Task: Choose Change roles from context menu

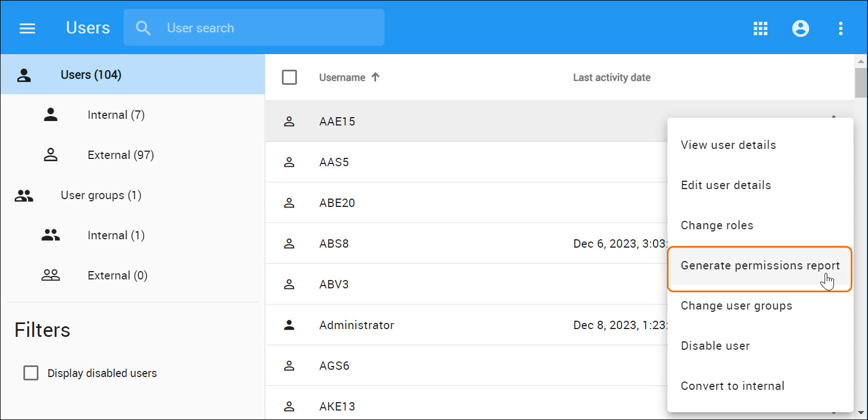Action: coord(717,225)
